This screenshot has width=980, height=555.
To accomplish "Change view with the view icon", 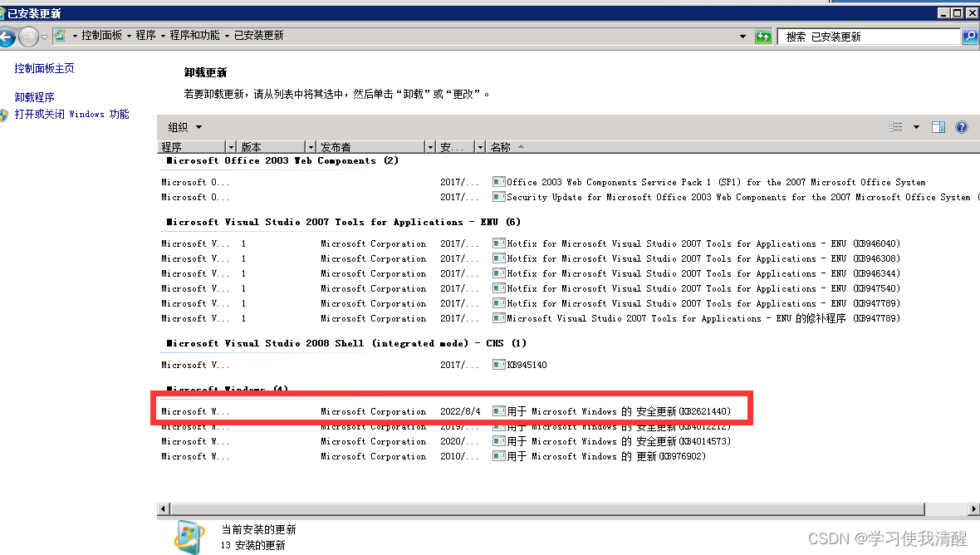I will coord(895,127).
